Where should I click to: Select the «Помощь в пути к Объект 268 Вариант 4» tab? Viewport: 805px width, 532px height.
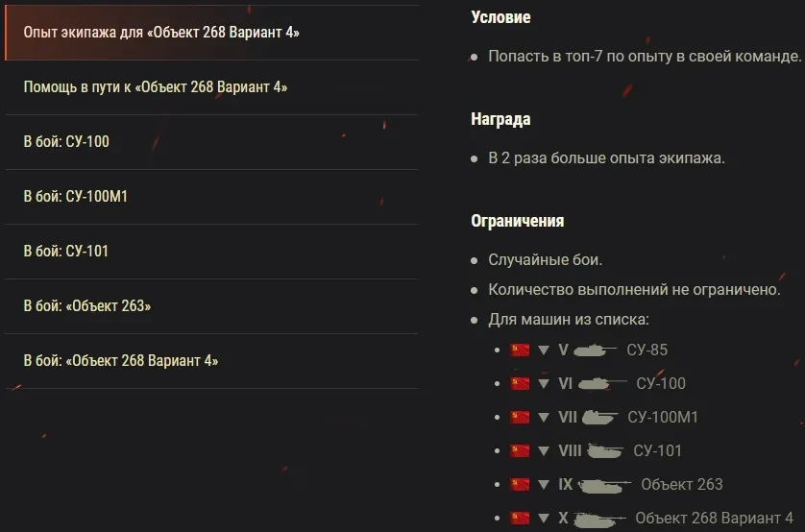156,87
